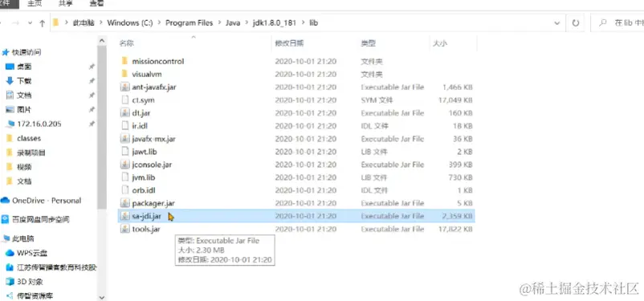Click the jawt.lib file icon

coord(124,152)
